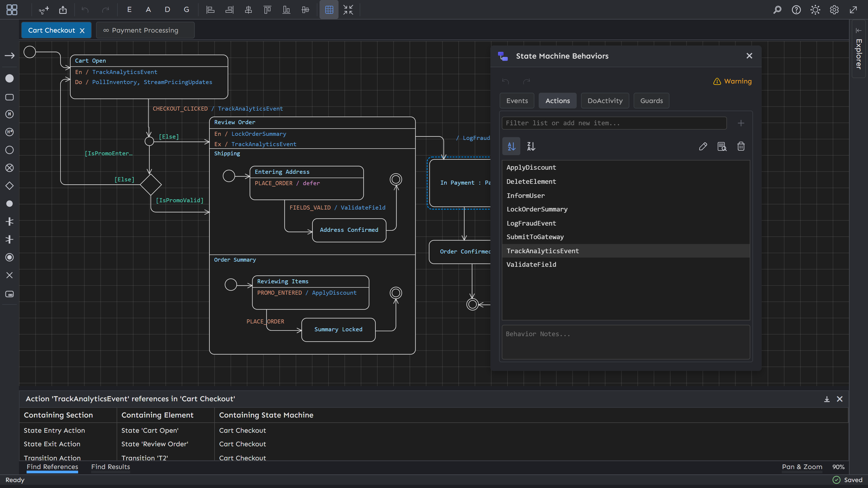868x488 pixels.
Task: Select the deep history H* tool
Action: point(9,132)
